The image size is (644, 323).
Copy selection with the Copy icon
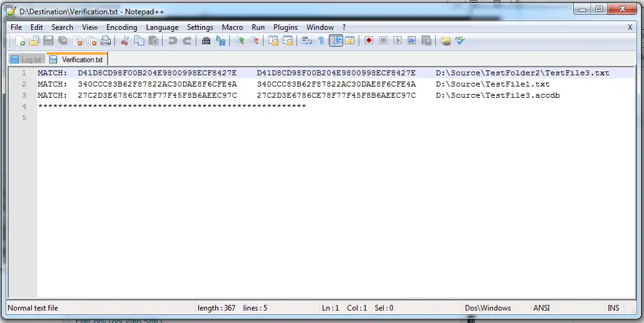[139, 40]
